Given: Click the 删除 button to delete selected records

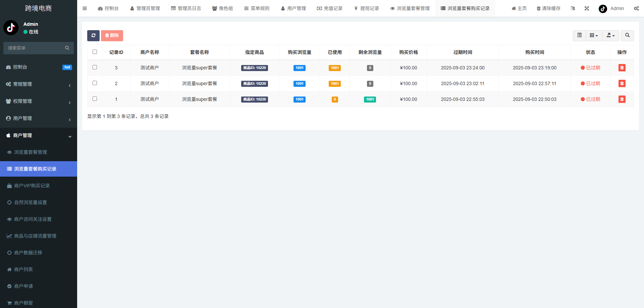Looking at the screenshot, I should tap(112, 36).
